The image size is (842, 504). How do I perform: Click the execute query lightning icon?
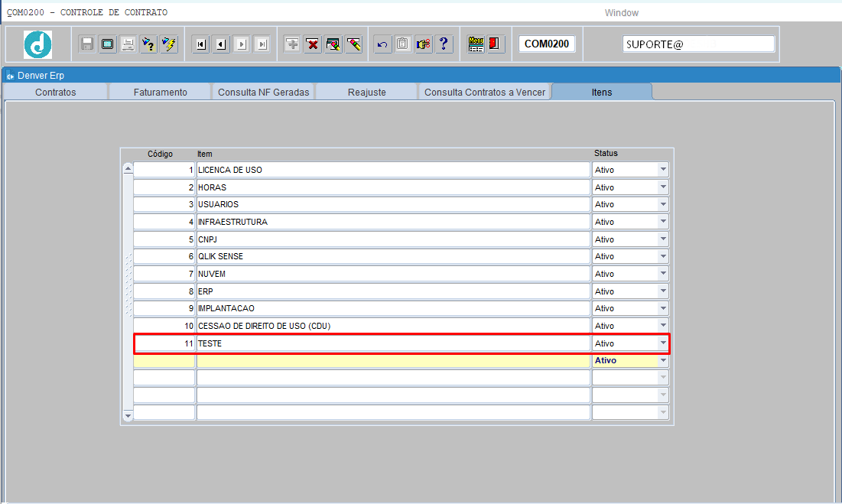click(168, 44)
